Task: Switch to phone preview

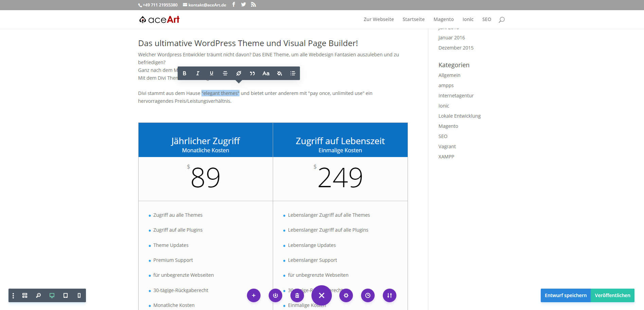Action: click(79, 295)
